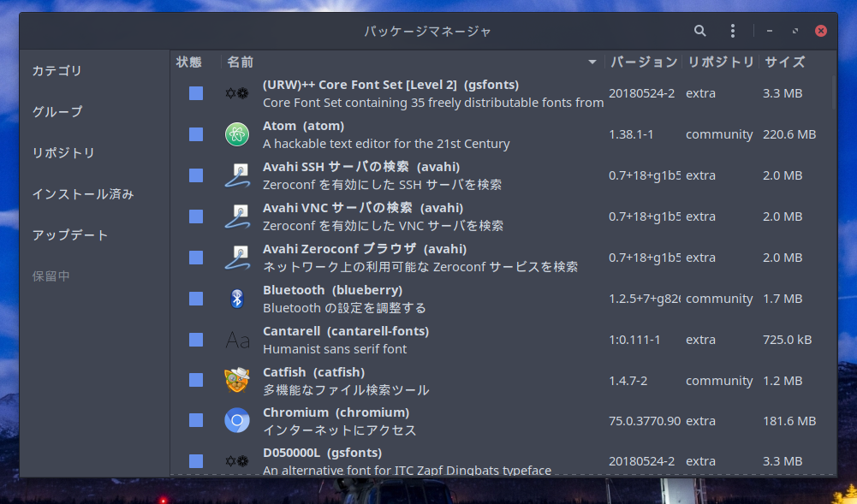This screenshot has width=857, height=504.
Task: Select the Catfish (catfish) package name
Action: pyautogui.click(x=313, y=372)
